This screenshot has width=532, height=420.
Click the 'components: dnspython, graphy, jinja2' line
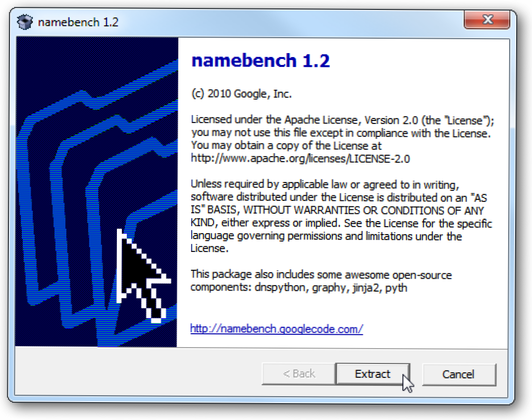(x=299, y=288)
